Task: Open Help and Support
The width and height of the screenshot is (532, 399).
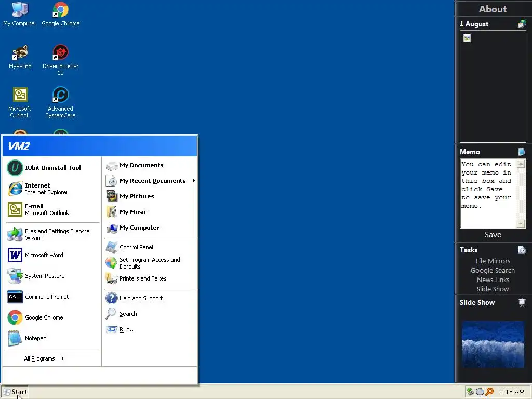Action: point(150,298)
